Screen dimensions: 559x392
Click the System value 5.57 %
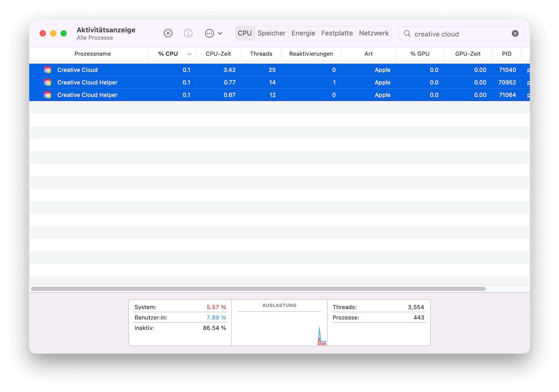pos(216,307)
